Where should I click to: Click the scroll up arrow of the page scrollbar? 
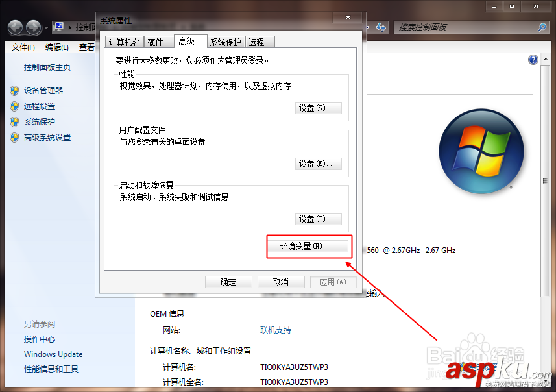click(x=546, y=59)
